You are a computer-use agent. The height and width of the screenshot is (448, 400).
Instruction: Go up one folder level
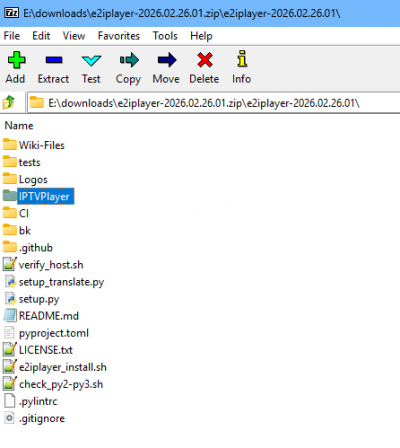coord(9,102)
